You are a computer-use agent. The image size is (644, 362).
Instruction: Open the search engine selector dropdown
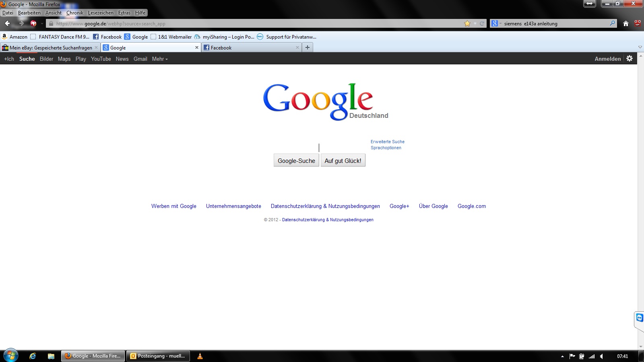[x=496, y=23]
